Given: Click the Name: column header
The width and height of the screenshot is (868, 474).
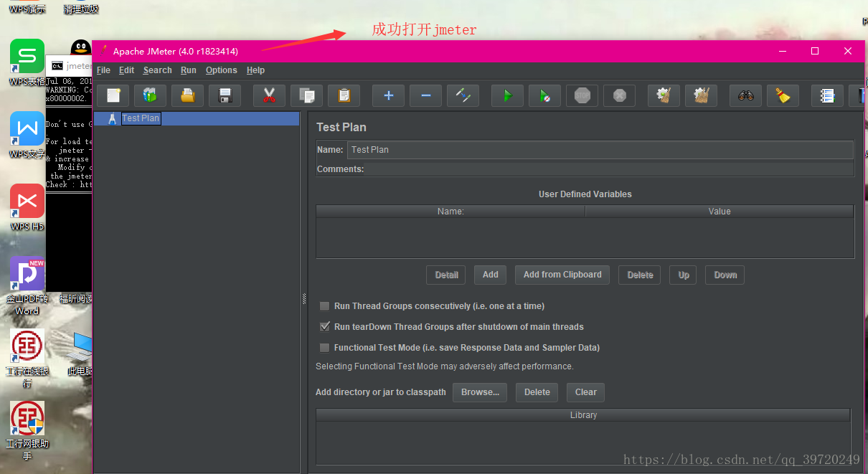Looking at the screenshot, I should click(450, 212).
